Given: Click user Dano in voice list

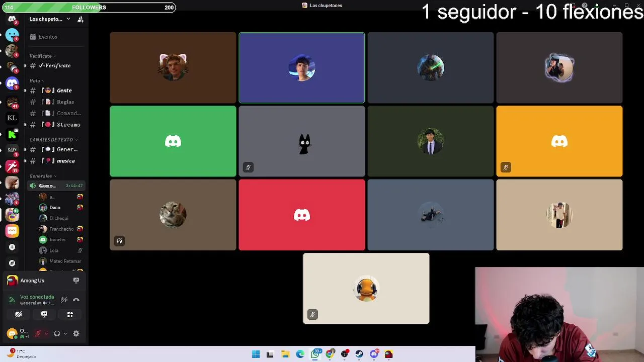Looking at the screenshot, I should coord(60,207).
